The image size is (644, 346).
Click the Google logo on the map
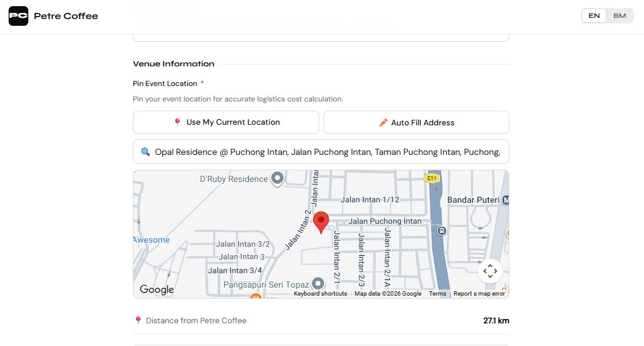click(x=156, y=289)
